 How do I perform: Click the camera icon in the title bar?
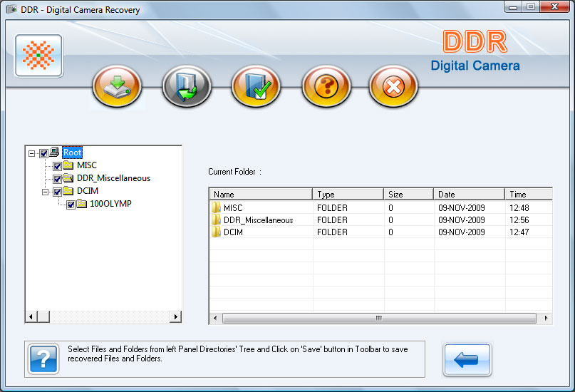(11, 9)
